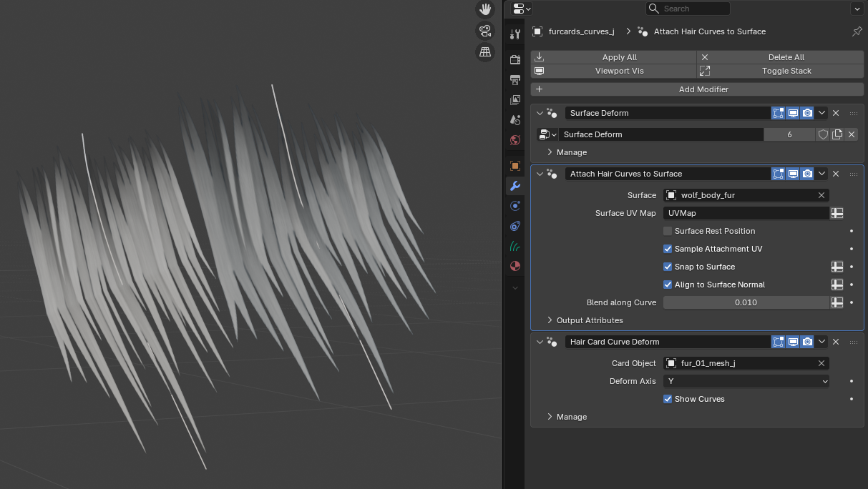Toggle viewport display for Attach Hair Curves
Image resolution: width=868 pixels, height=489 pixels.
793,174
